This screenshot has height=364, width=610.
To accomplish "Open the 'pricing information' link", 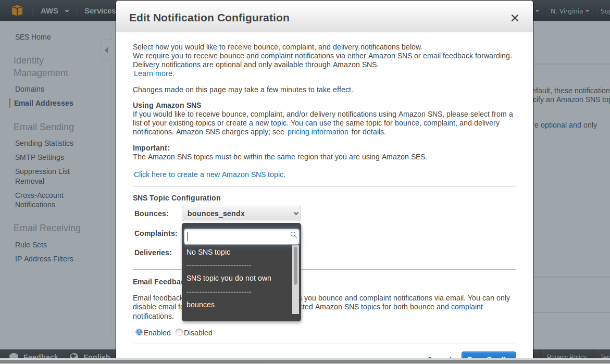I will click(x=318, y=132).
